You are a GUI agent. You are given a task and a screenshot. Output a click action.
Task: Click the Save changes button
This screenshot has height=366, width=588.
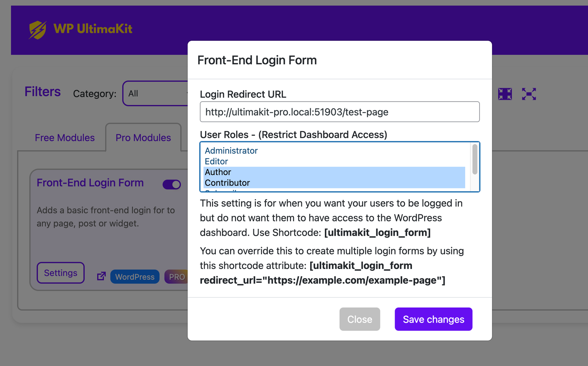(433, 319)
